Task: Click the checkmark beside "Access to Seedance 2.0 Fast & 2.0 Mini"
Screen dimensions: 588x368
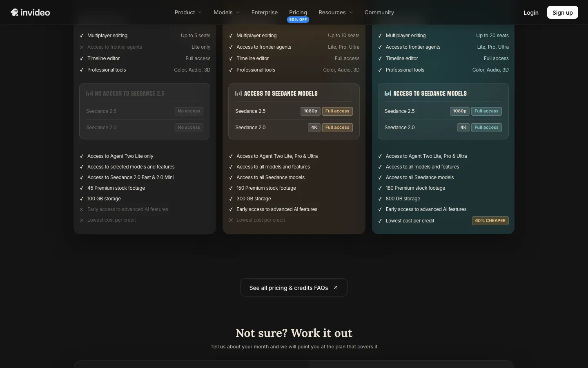Action: point(82,177)
